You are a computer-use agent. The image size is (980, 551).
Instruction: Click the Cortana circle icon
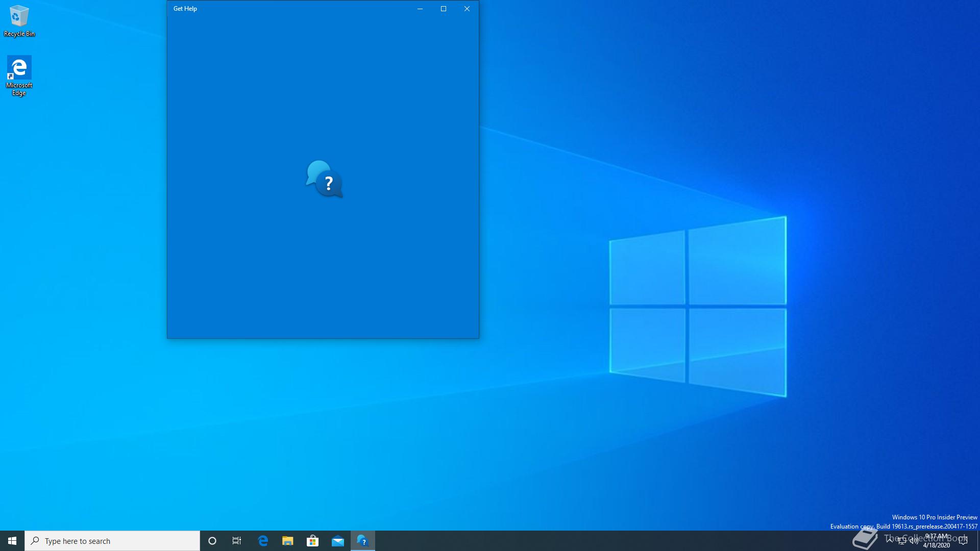tap(212, 541)
